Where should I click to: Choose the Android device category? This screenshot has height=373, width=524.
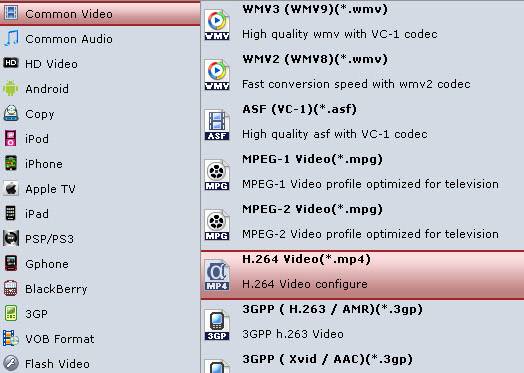click(47, 89)
